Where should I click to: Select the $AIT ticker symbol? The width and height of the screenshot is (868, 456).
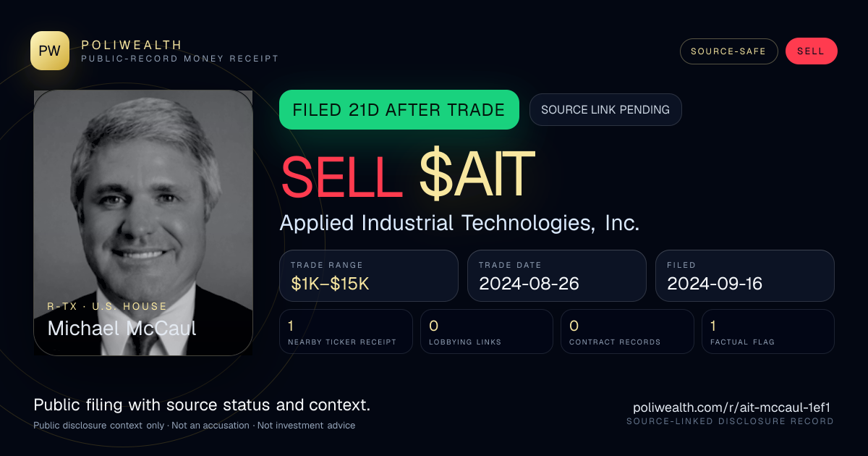click(x=477, y=174)
